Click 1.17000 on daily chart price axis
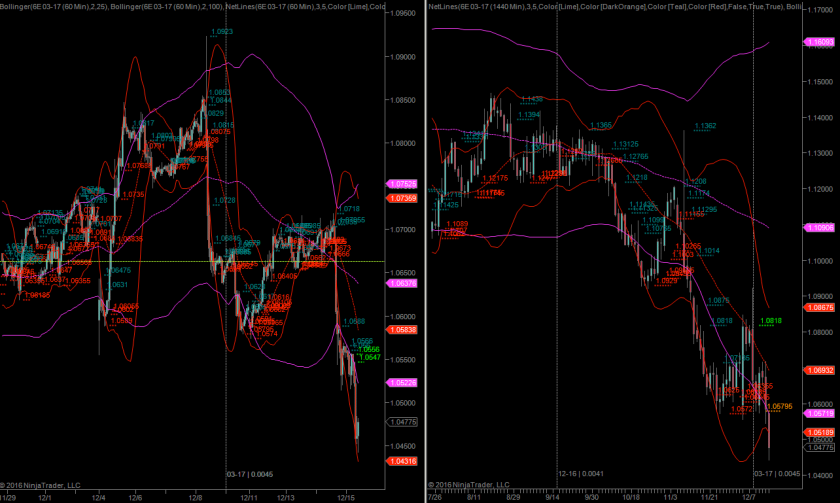The image size is (840, 503). click(x=820, y=10)
